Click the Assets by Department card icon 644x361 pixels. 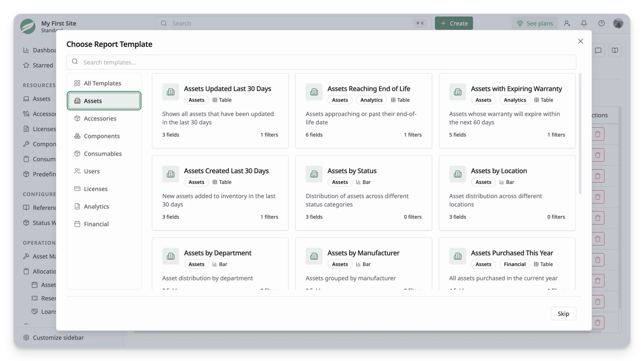tap(170, 256)
